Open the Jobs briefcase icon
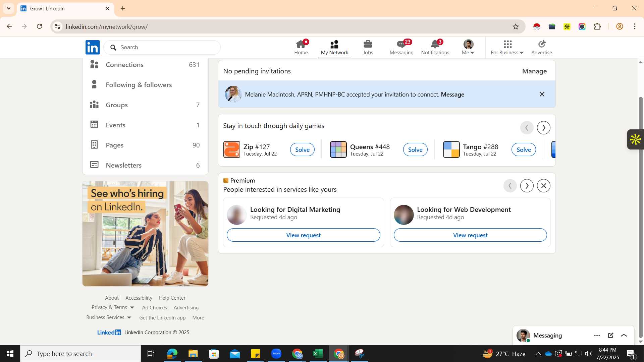The height and width of the screenshot is (362, 644). click(x=368, y=44)
